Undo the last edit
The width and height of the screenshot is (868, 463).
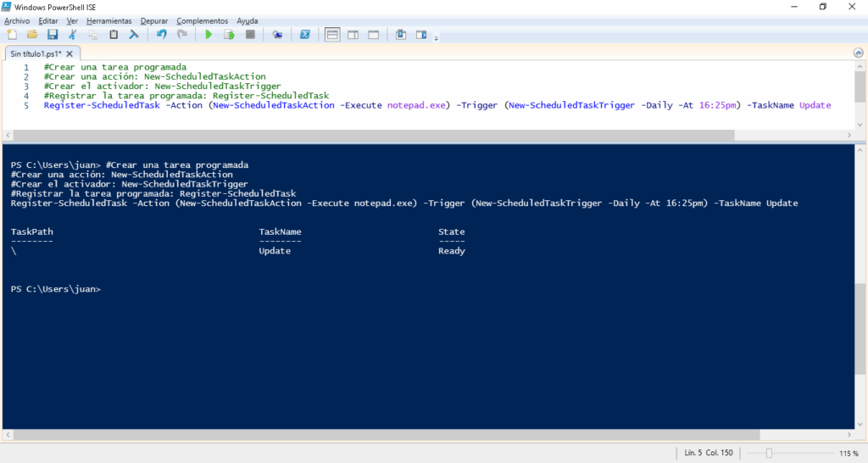(161, 35)
